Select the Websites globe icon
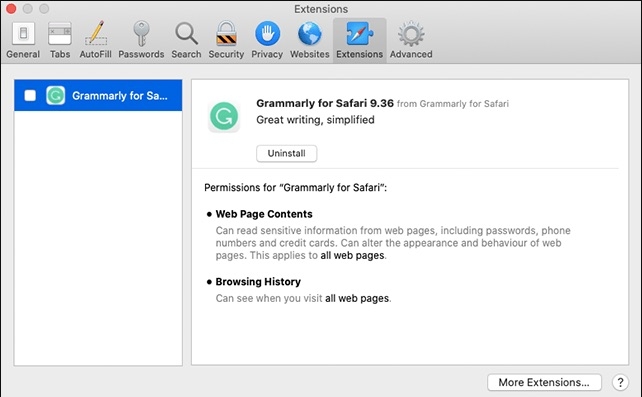Viewport: 642px width, 397px height. point(310,40)
